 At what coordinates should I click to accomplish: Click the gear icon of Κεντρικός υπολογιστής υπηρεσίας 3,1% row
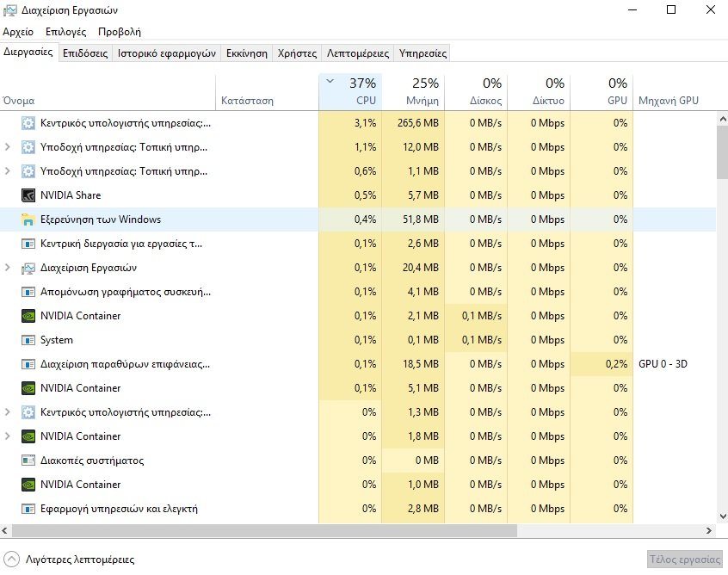[x=28, y=123]
